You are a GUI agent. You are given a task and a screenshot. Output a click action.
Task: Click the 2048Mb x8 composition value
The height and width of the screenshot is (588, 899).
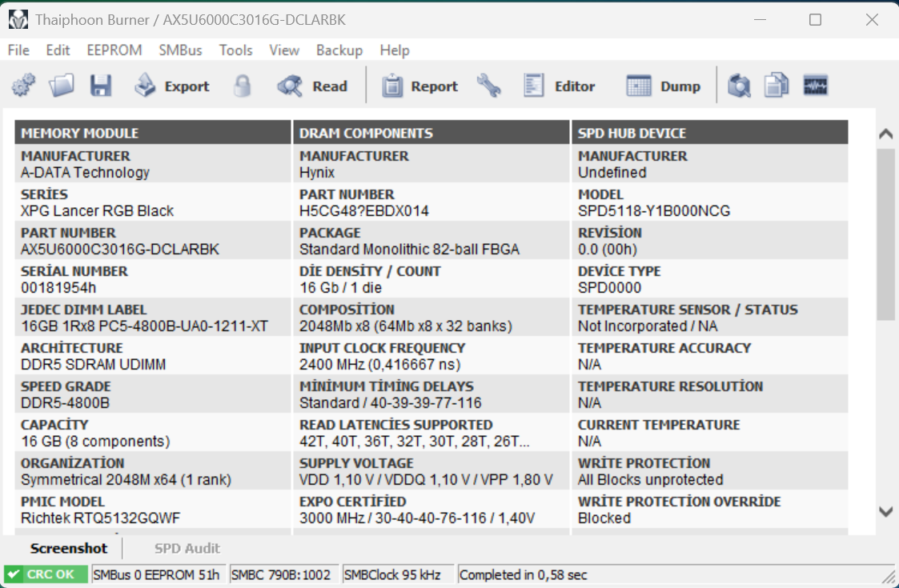coord(405,326)
